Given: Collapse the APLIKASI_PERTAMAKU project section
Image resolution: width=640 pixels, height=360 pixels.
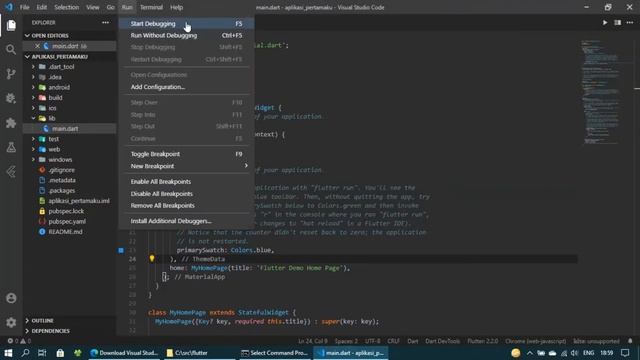Looking at the screenshot, I should (x=27, y=56).
